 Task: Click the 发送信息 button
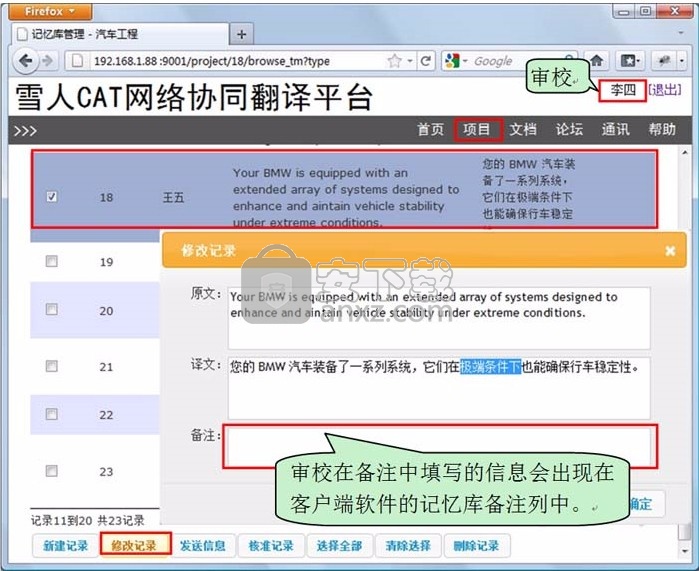pyautogui.click(x=203, y=546)
